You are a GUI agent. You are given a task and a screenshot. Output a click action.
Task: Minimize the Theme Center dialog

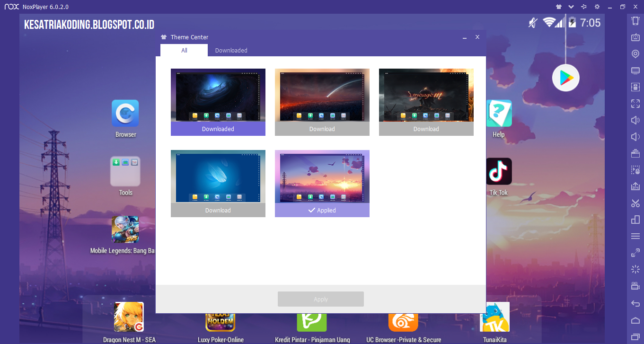465,37
